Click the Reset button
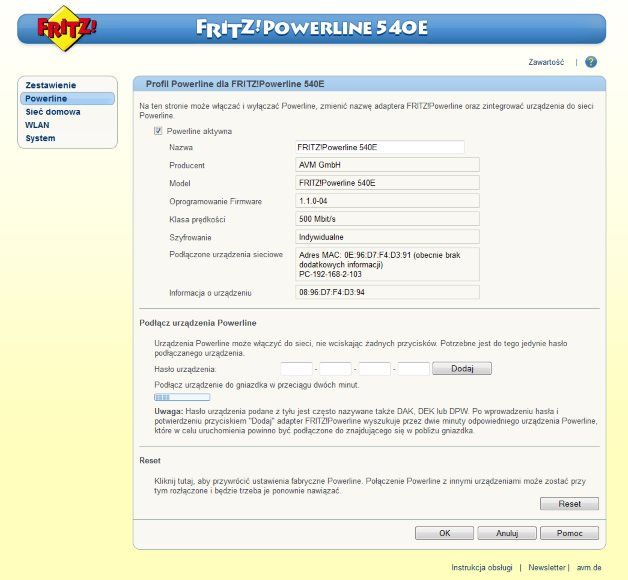This screenshot has height=580, width=628. point(569,503)
